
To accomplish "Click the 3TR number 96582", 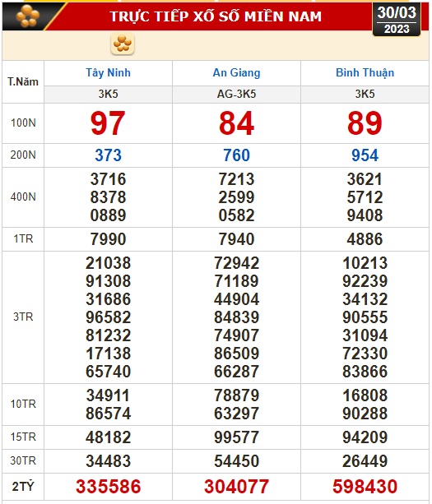I will pyautogui.click(x=108, y=317).
